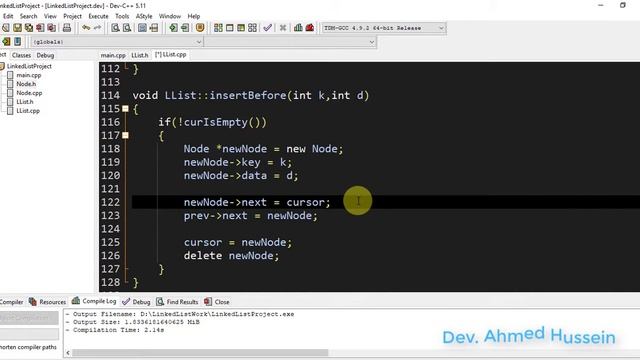Viewport: 640px width, 360px height.
Task: Click the green Forward navigation arrow icon
Action: click(185, 28)
